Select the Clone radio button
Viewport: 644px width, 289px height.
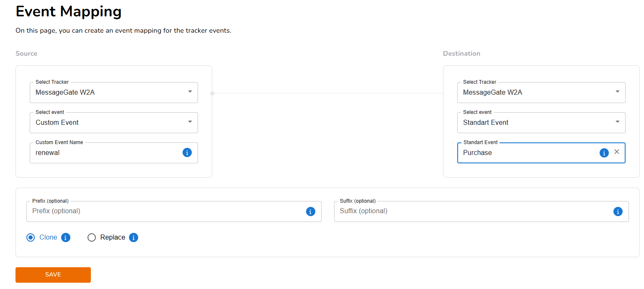[31, 237]
